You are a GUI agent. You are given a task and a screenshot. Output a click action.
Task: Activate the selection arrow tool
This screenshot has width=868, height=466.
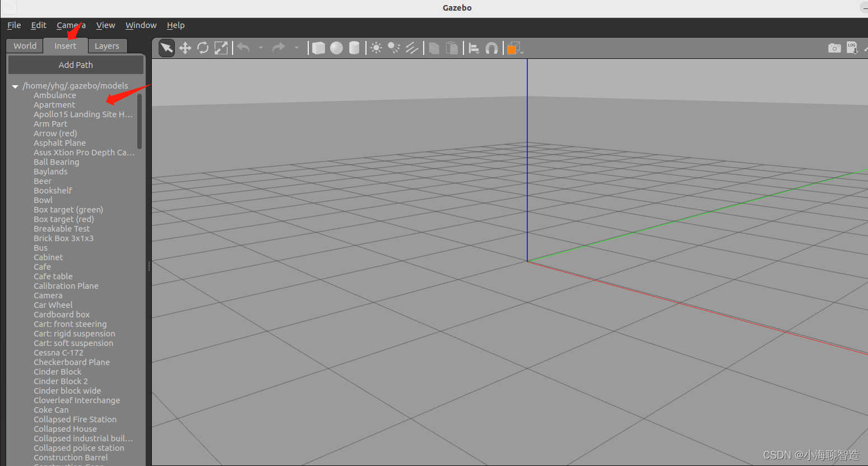click(x=166, y=48)
